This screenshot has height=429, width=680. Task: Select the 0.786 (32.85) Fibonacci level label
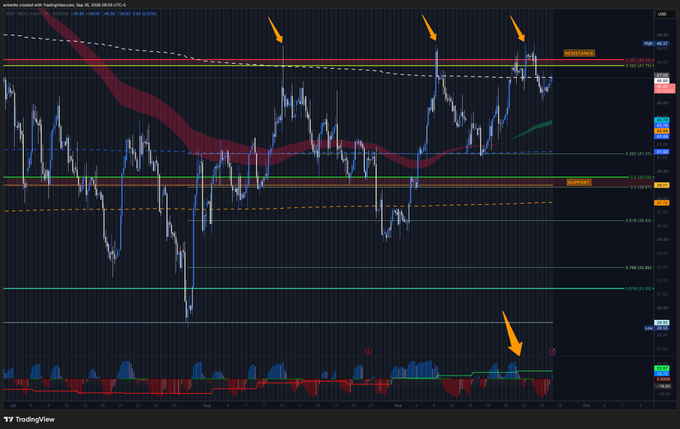click(x=638, y=268)
